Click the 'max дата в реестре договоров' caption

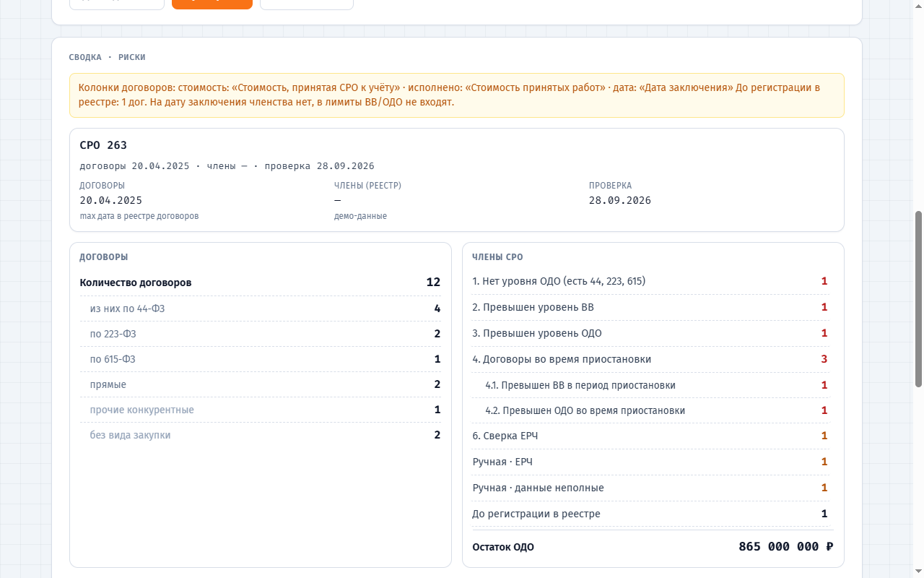(139, 216)
